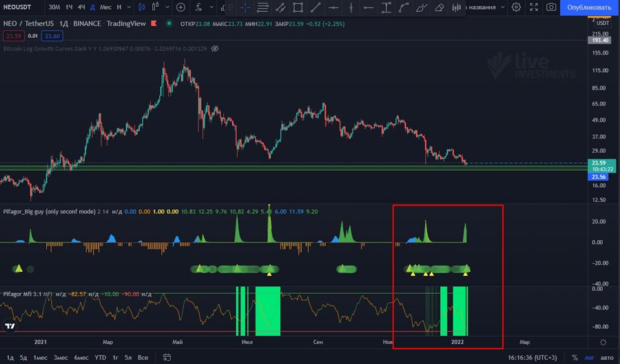Add a symbol to compare with plus icon
The image size is (620, 364).
tap(180, 8)
